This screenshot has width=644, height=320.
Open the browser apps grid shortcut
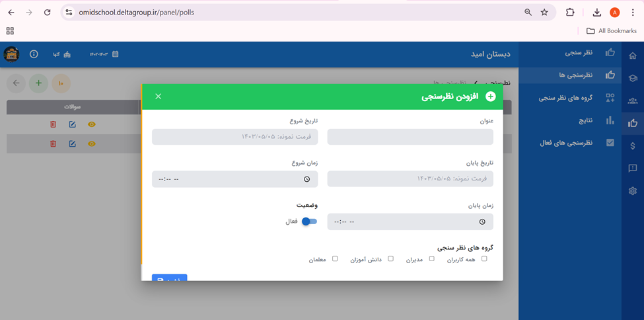[11, 30]
